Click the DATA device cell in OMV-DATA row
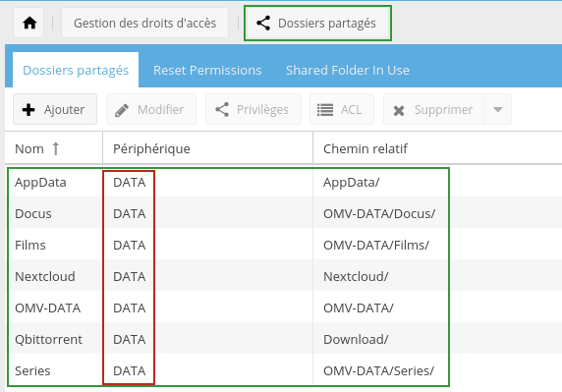Screen dimensions: 562x392 point(129,308)
